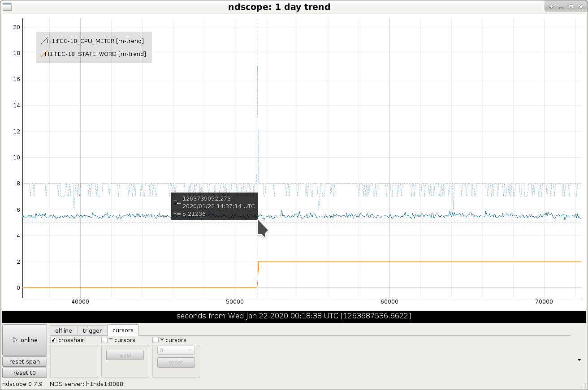Click the CPU spike peak on the plot

[257, 67]
